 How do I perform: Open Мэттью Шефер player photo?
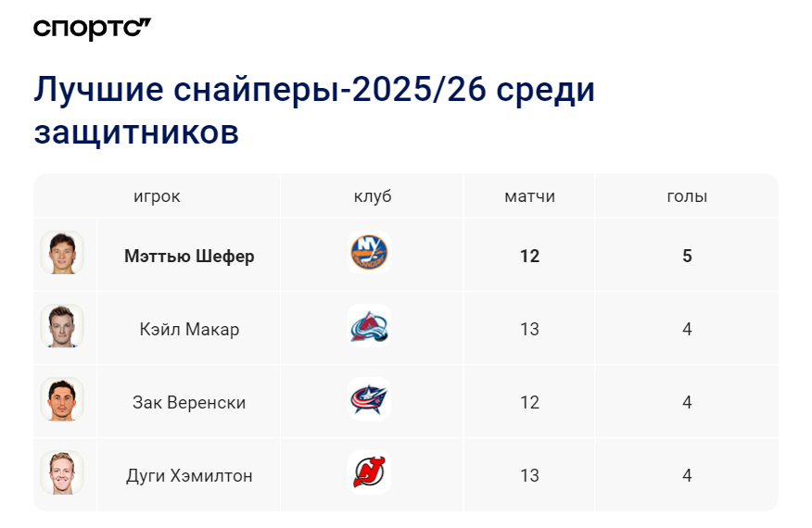(62, 253)
